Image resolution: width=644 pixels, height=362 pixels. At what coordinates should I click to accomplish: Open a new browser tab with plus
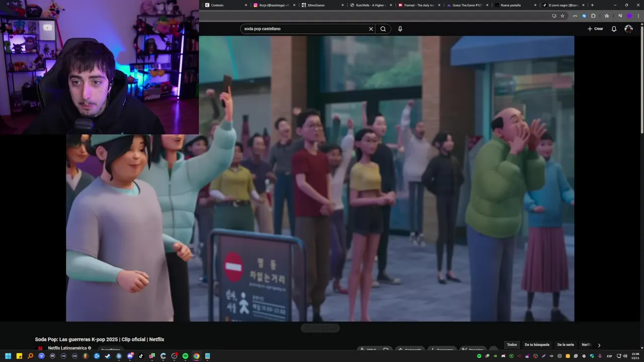pyautogui.click(x=592, y=5)
